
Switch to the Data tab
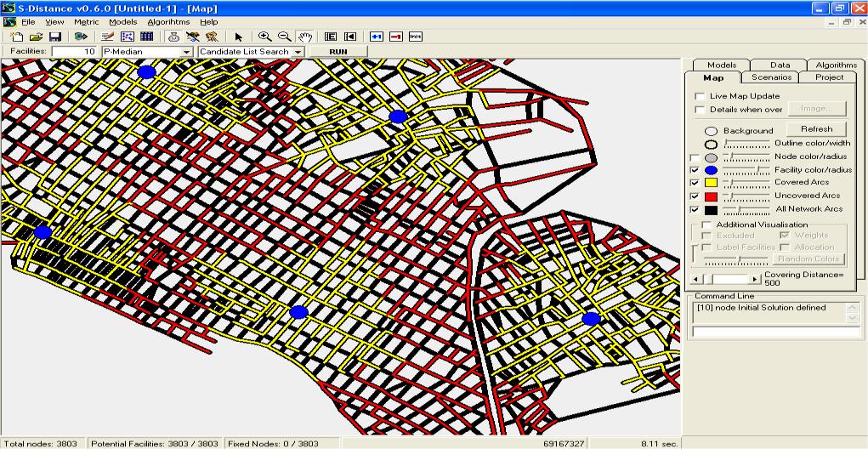coord(780,65)
